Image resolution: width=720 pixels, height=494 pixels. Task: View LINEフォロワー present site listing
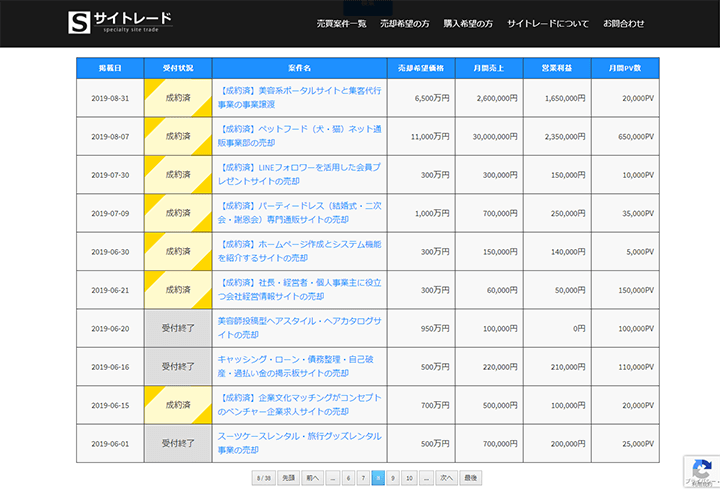[299, 174]
